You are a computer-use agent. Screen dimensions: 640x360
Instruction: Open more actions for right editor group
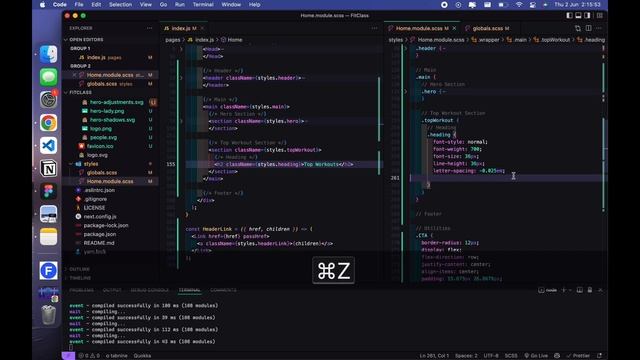[x=599, y=28]
